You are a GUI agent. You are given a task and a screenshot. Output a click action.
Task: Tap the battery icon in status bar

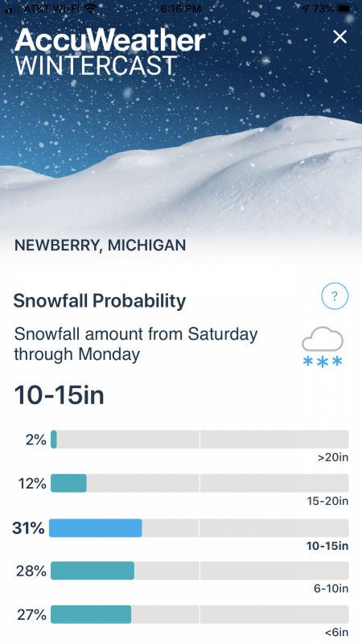pos(347,8)
